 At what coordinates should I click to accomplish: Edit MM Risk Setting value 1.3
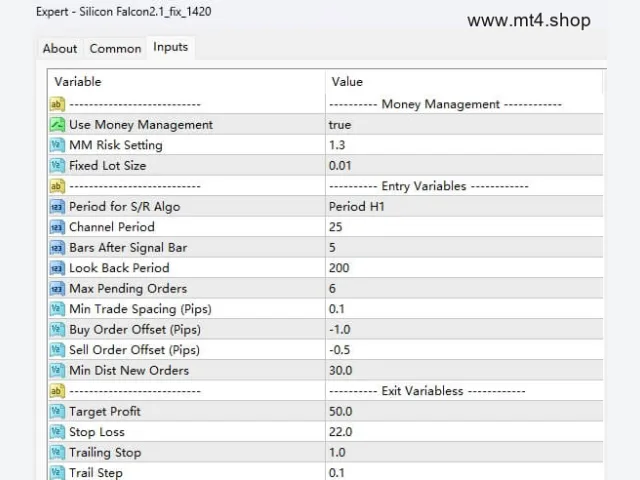pyautogui.click(x=337, y=145)
